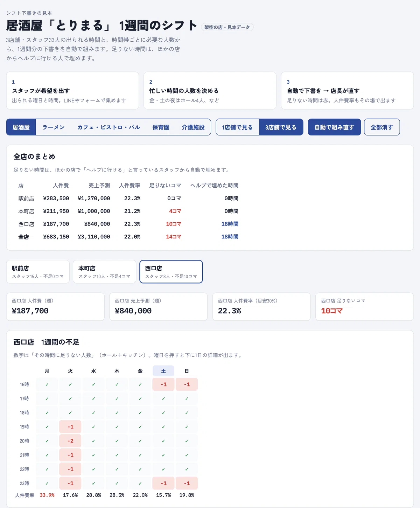
Task: Click the 自動で組み直す button
Action: (x=334, y=127)
